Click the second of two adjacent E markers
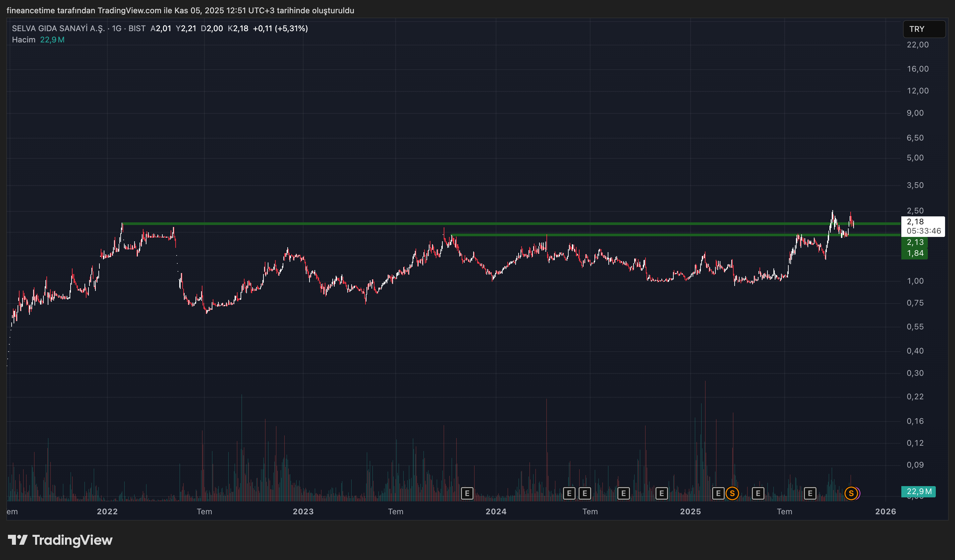Image resolution: width=955 pixels, height=560 pixels. 585,493
